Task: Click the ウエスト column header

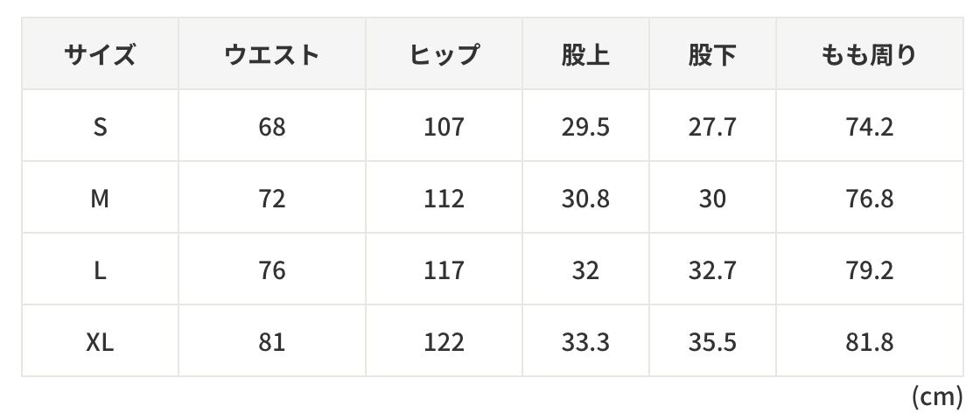Action: pyautogui.click(x=271, y=56)
